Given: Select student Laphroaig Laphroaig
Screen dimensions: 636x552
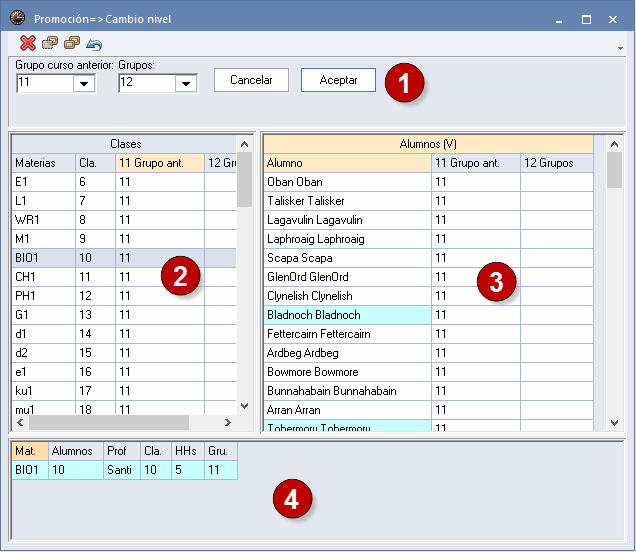Looking at the screenshot, I should click(348, 239).
